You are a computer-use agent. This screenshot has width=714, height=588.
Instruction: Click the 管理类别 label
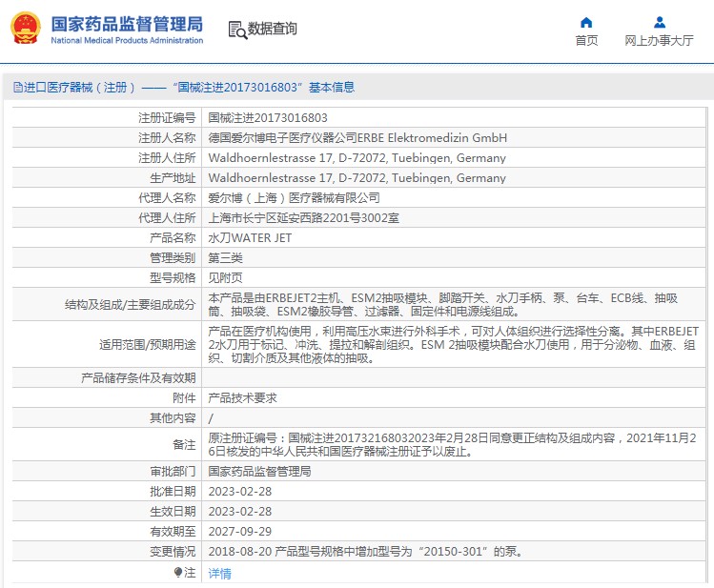click(173, 258)
